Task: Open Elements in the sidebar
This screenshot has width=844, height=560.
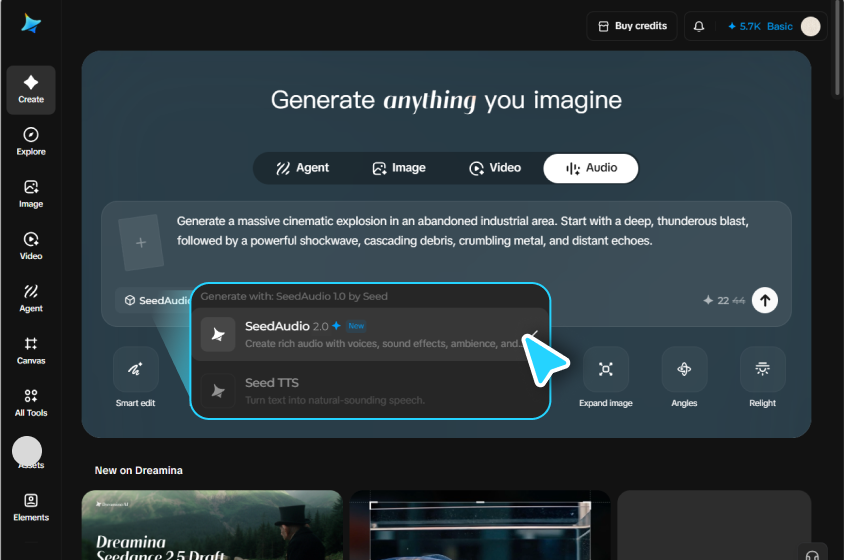Action: 31,507
